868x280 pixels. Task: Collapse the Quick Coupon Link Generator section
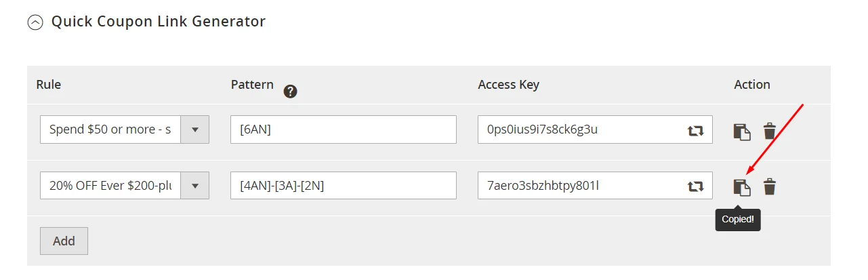click(35, 22)
